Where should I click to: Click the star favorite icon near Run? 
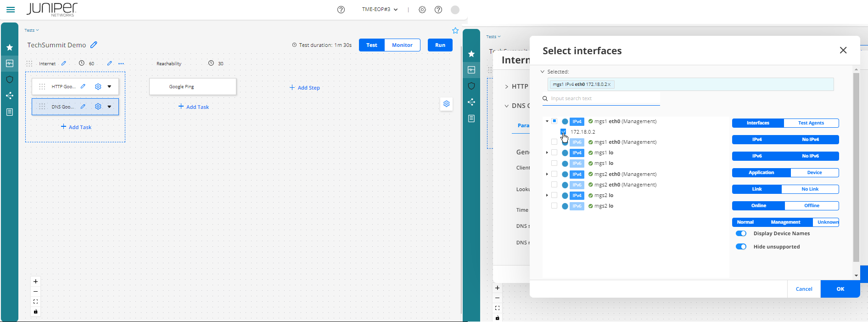click(455, 30)
